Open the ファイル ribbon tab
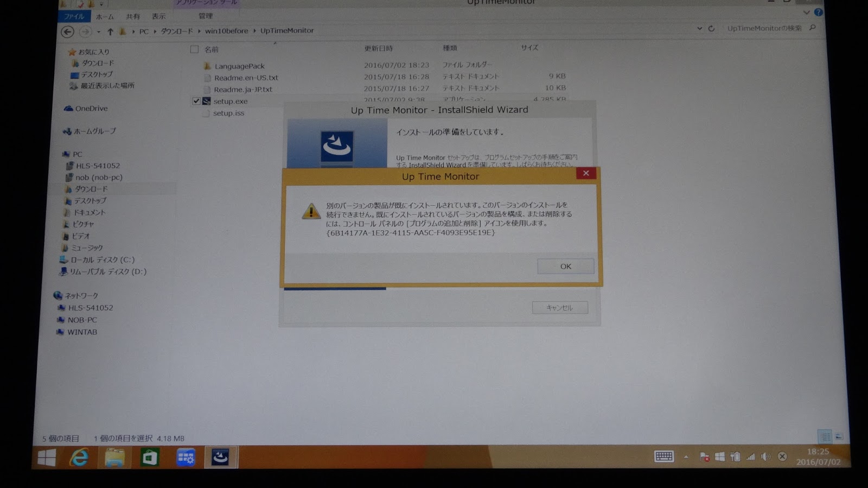The width and height of the screenshot is (868, 488). [74, 16]
